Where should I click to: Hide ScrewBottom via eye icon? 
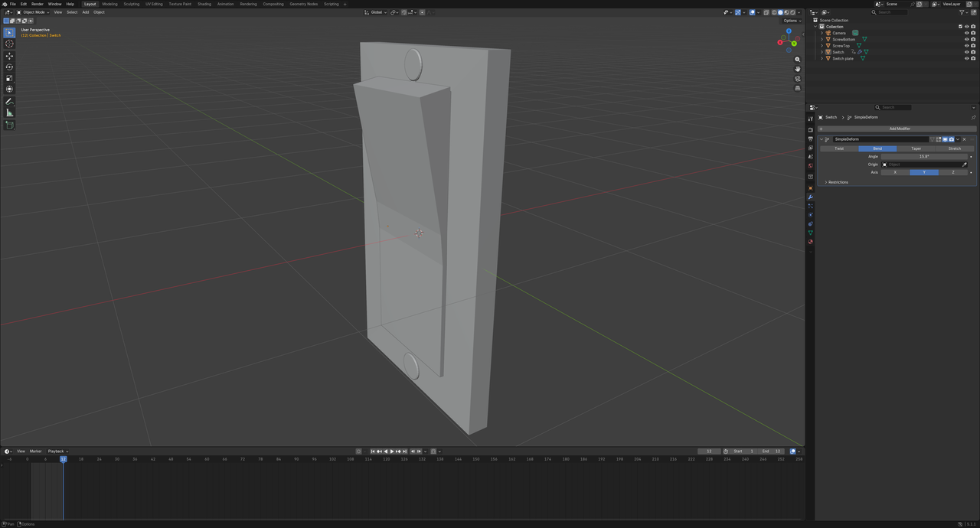click(x=967, y=39)
